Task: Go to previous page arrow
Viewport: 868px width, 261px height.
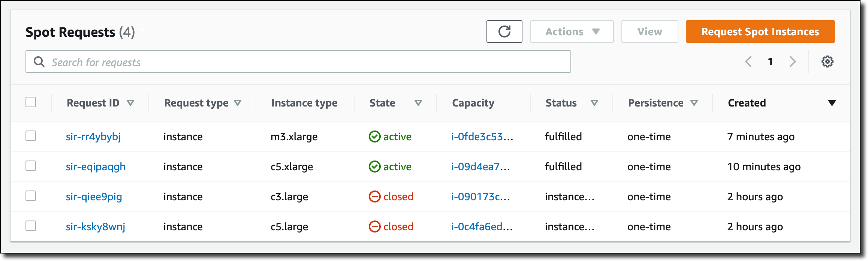Action: 748,61
